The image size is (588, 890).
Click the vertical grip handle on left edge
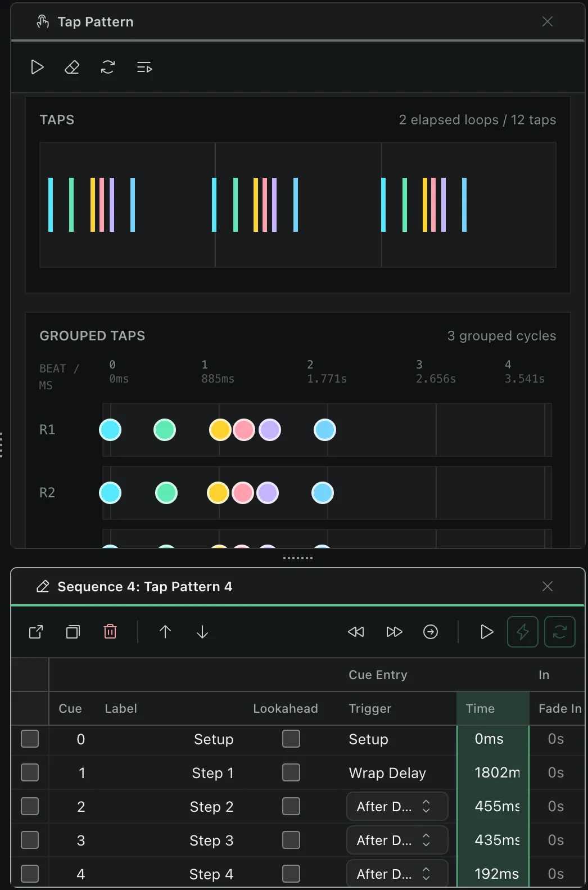point(2,444)
